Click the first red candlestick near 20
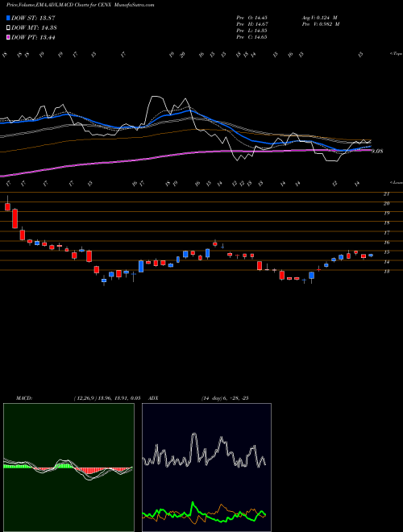The image size is (403, 532). point(7,206)
